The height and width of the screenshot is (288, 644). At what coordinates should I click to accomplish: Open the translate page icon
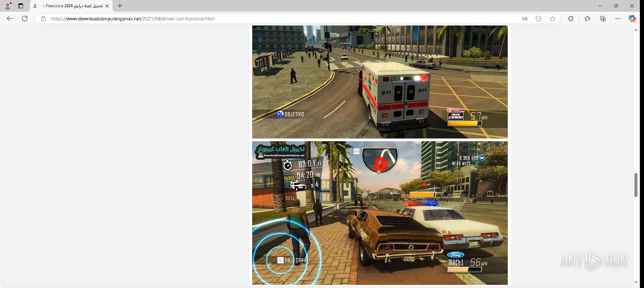click(525, 19)
